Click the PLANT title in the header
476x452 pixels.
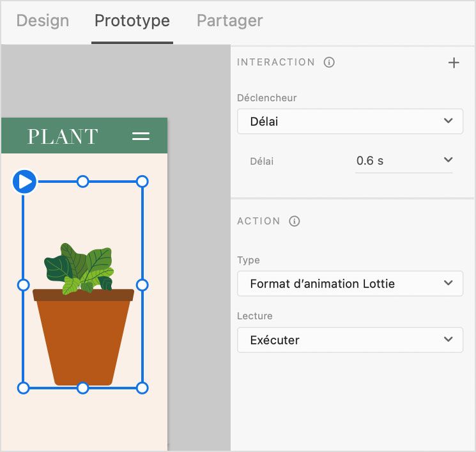(x=63, y=136)
